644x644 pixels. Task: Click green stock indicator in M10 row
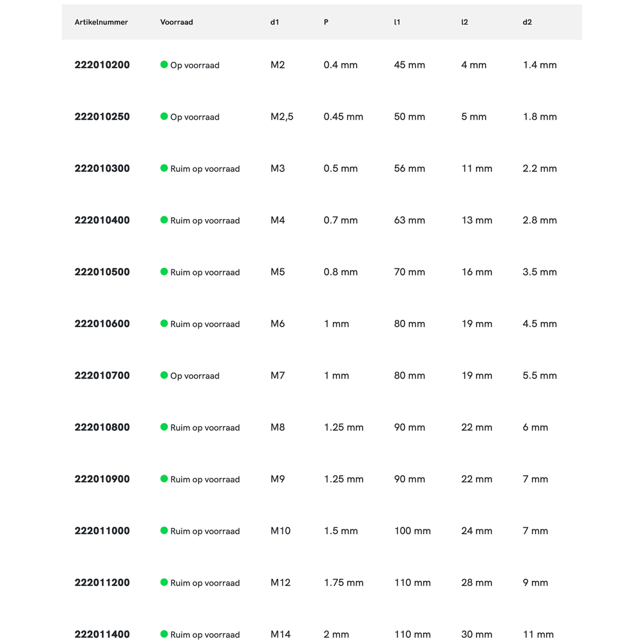tap(164, 531)
